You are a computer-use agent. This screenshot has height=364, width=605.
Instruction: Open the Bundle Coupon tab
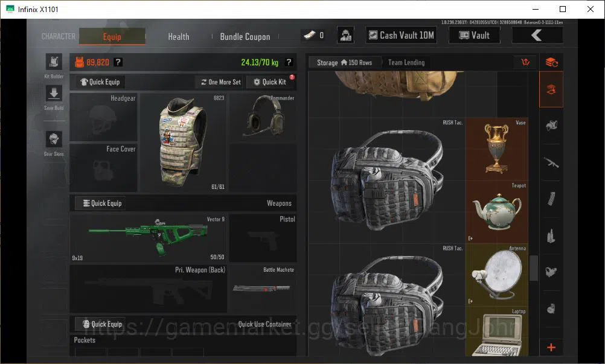click(245, 37)
